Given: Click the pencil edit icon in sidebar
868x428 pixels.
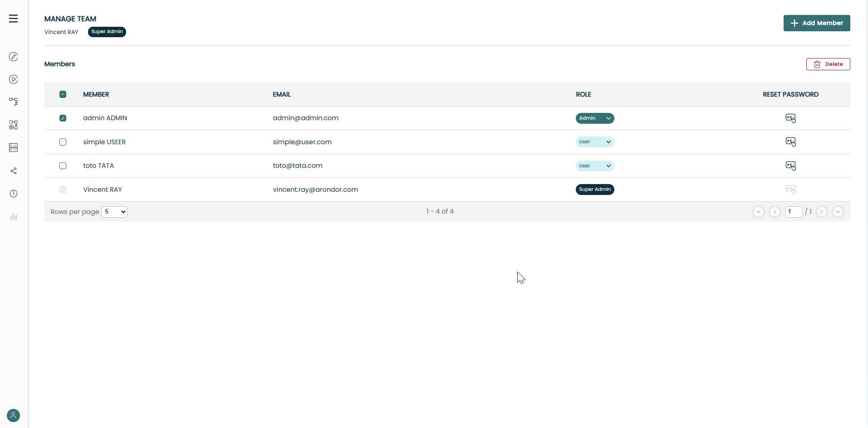Looking at the screenshot, I should (14, 57).
